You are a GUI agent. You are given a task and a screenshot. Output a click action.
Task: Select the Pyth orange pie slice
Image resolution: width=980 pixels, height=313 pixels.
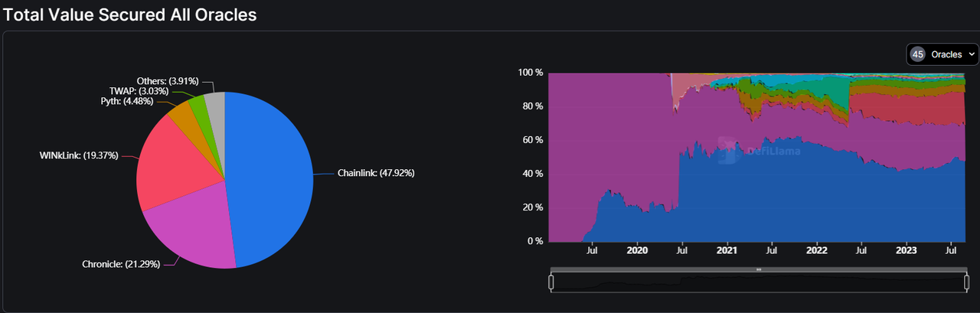(186, 118)
